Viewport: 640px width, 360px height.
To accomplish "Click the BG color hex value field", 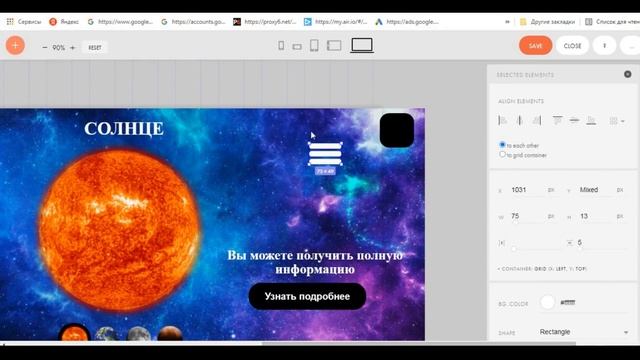I will (568, 302).
